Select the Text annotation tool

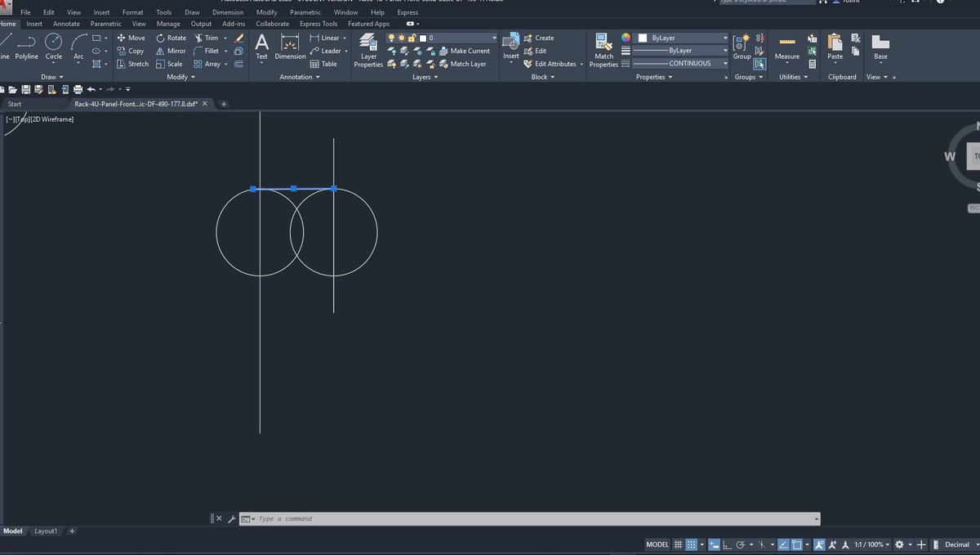point(261,47)
